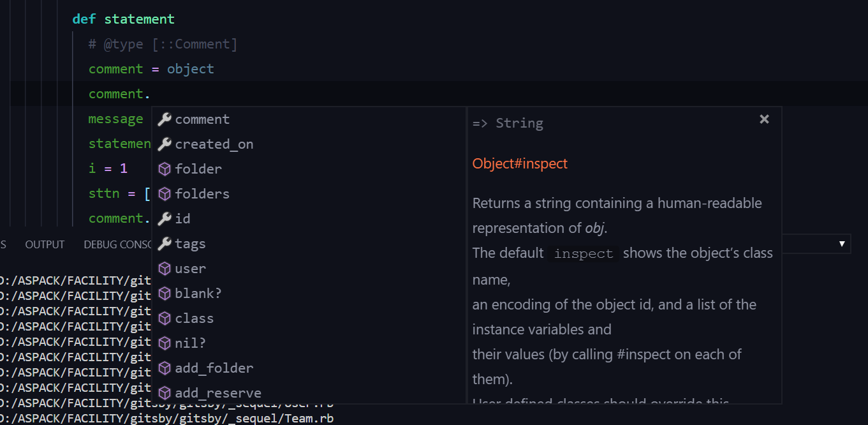The width and height of the screenshot is (868, 425).
Task: Open the terminal panel dropdown arrow
Action: coord(842,244)
